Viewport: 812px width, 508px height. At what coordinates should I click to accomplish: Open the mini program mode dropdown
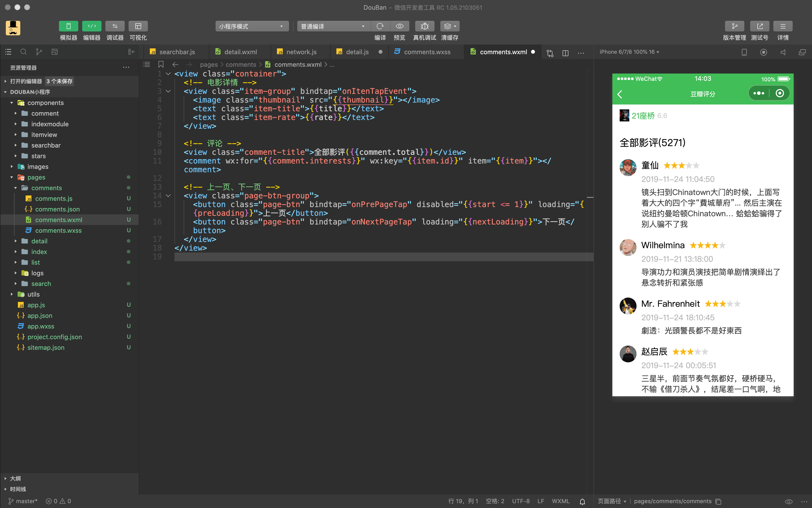(x=252, y=26)
